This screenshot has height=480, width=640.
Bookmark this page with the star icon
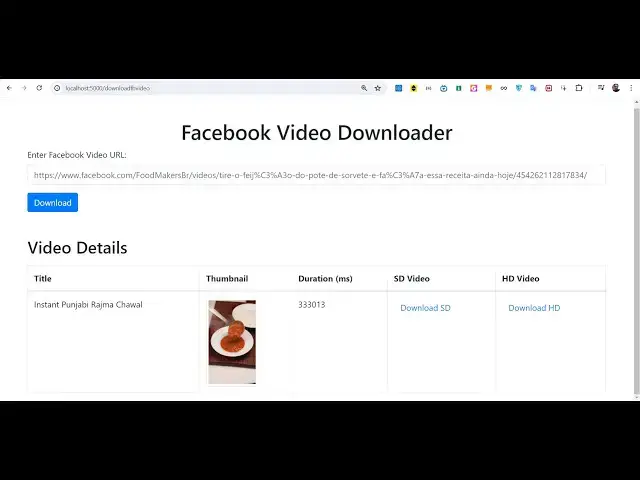[378, 88]
